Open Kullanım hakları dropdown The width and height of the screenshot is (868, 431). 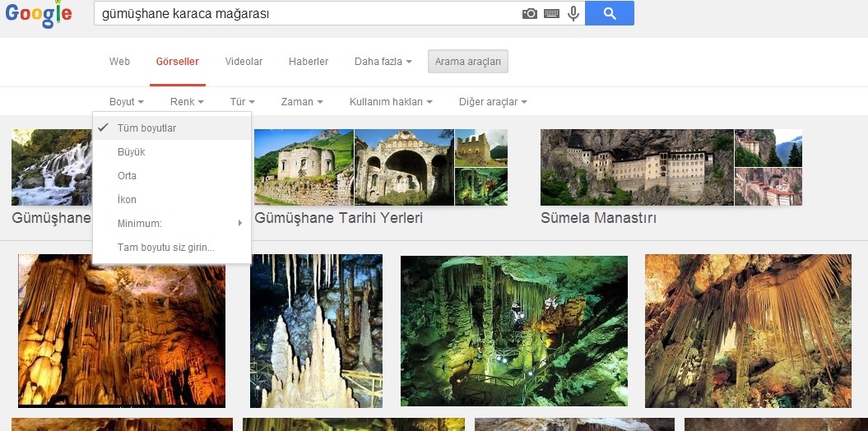pyautogui.click(x=391, y=102)
